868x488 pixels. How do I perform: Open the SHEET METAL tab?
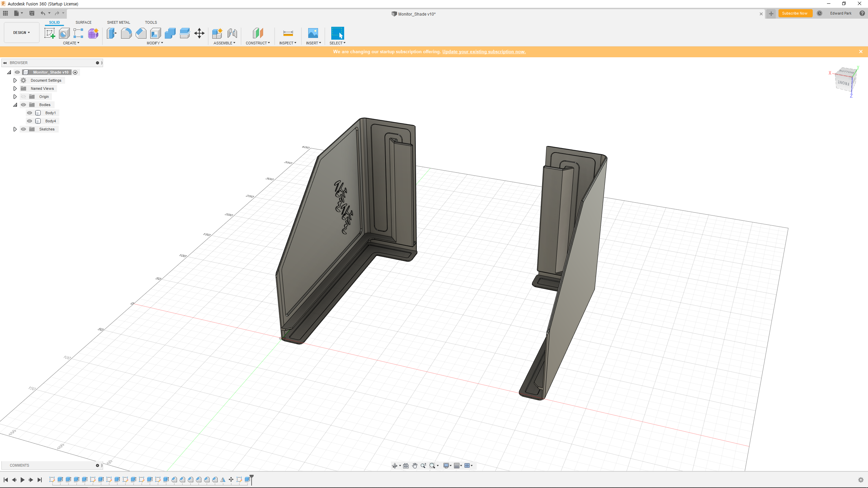118,22
